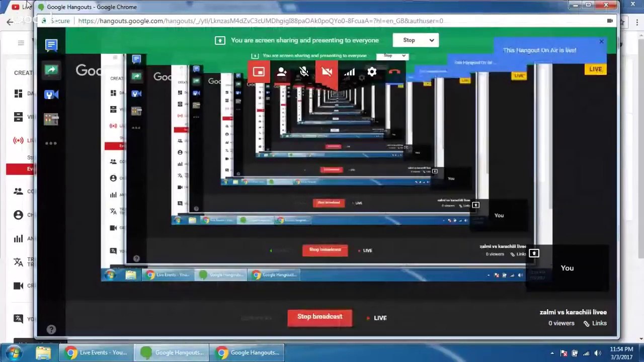Image resolution: width=644 pixels, height=362 pixels.
Task: Toggle the microphone mute button
Action: point(304,72)
